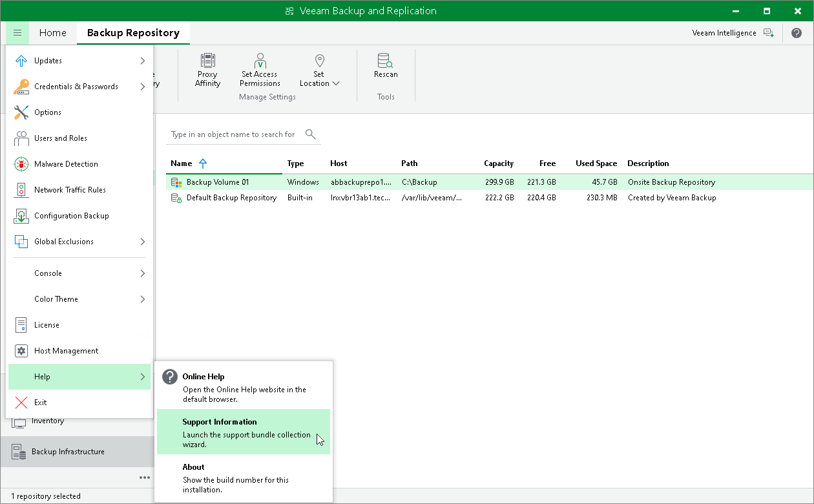Screen dimensions: 814x504
Task: Select Configuration Backup menu item
Action: [x=79, y=216]
